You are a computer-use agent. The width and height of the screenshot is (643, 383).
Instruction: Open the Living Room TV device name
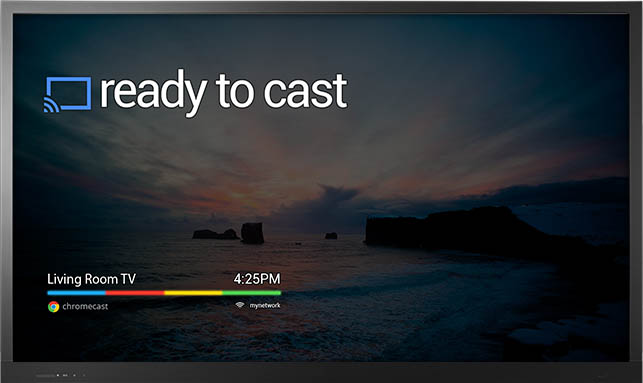[91, 279]
